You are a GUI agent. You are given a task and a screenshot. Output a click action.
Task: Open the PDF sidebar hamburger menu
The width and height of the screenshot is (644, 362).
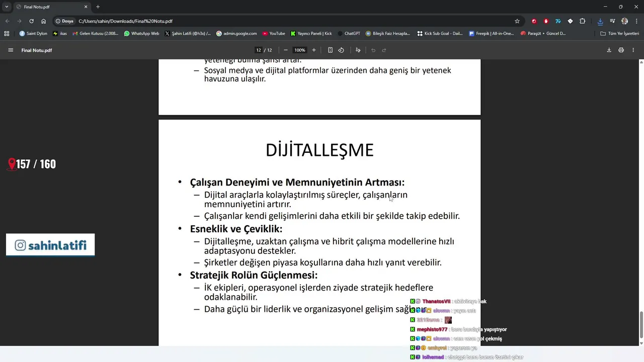point(11,50)
